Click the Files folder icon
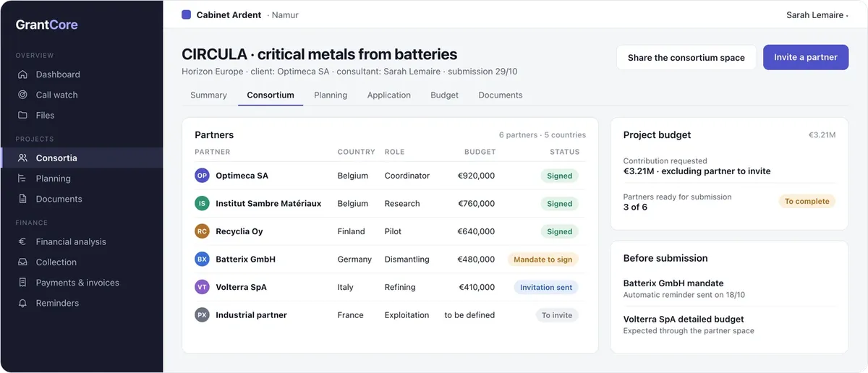868x373 pixels. (22, 115)
